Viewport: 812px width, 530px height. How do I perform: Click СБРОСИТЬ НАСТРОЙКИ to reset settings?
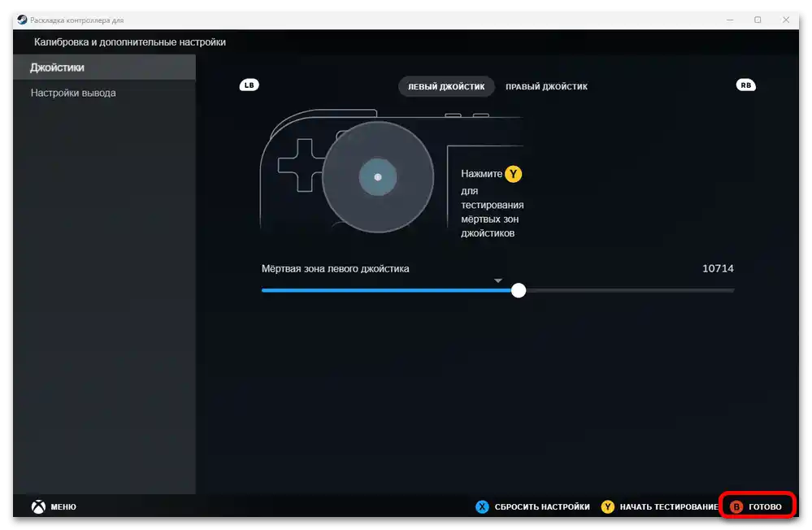(542, 506)
